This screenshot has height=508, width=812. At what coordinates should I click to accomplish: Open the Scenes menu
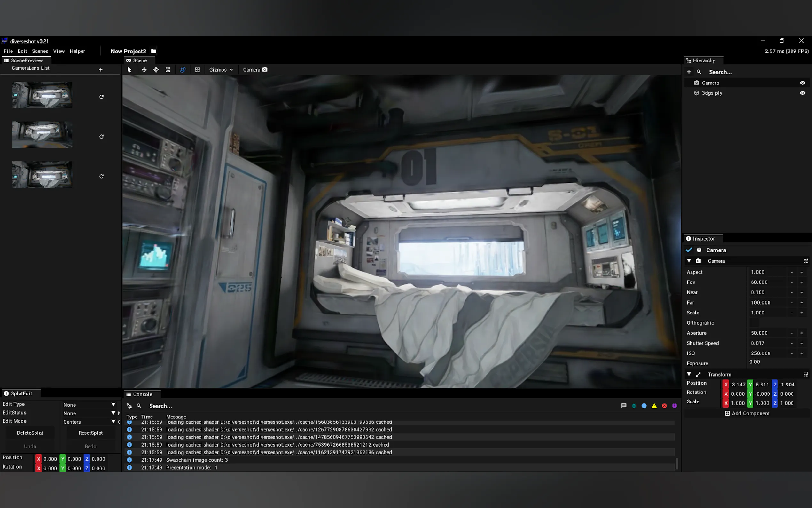coord(40,52)
